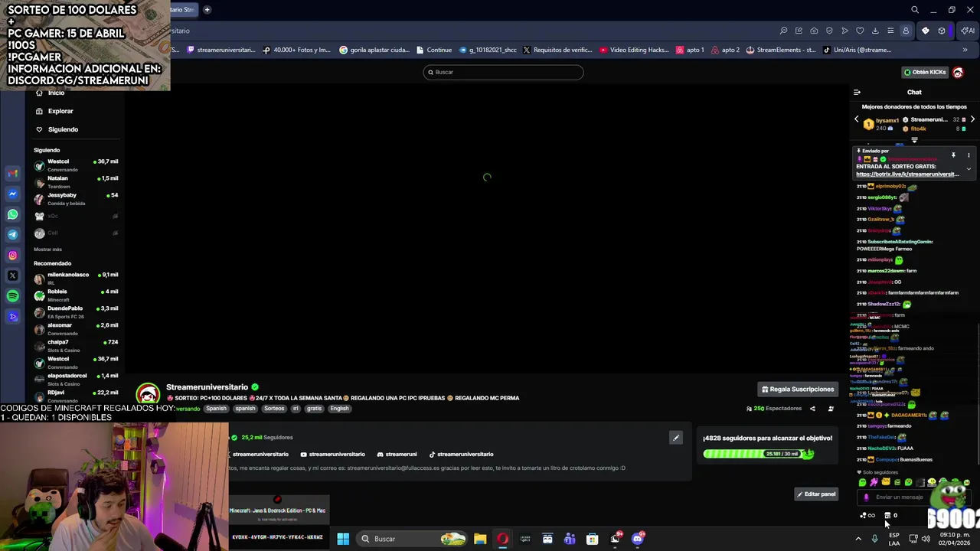Click the paper-plane send icon in address bar
The image size is (980, 551).
844,31
